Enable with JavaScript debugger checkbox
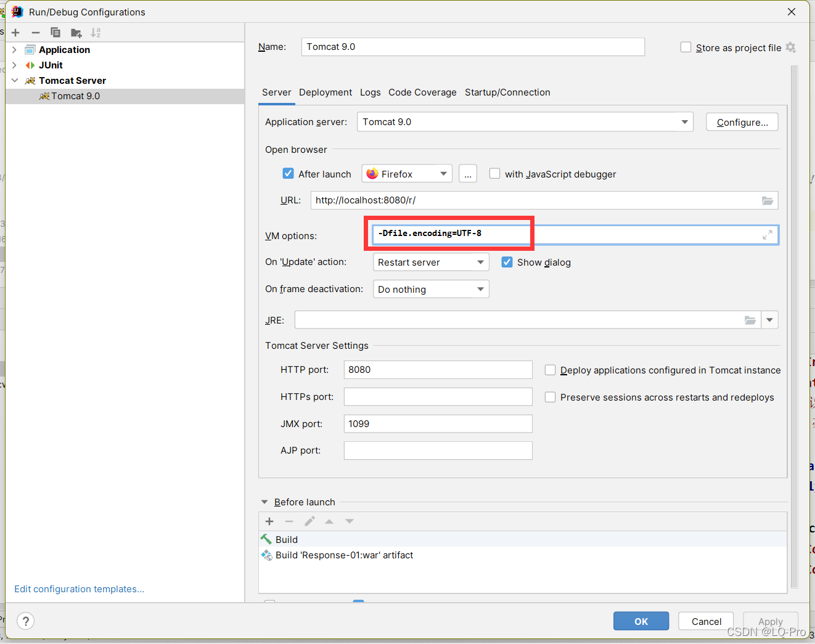815x644 pixels. click(x=494, y=174)
